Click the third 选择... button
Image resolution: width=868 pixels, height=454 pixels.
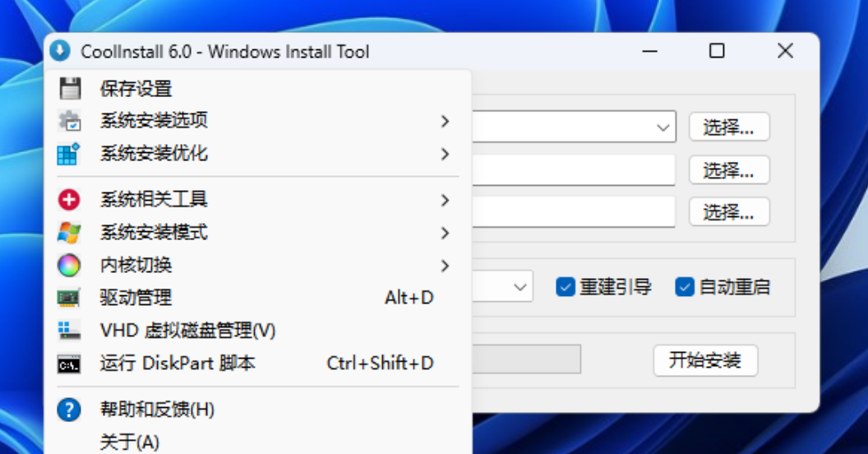pos(729,211)
